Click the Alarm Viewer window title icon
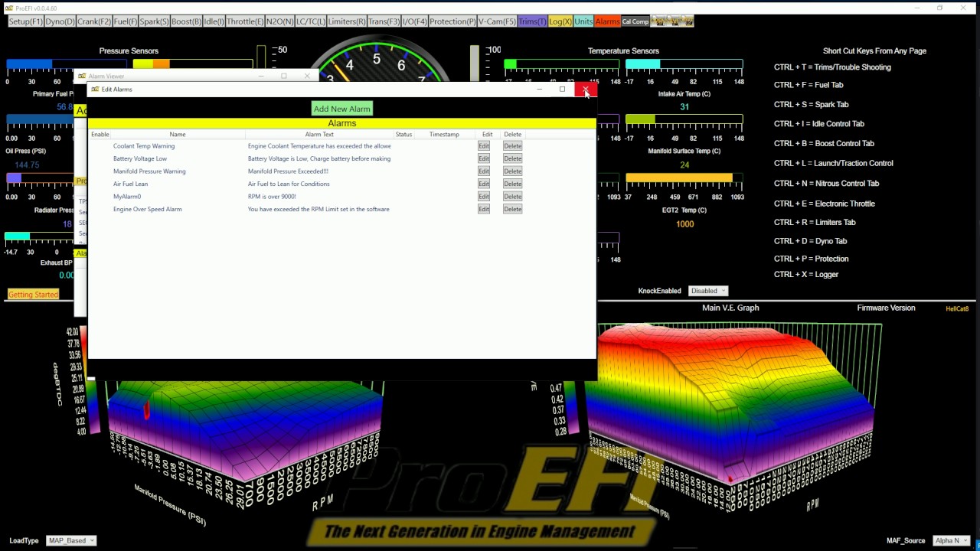This screenshot has width=980, height=551. [82, 77]
